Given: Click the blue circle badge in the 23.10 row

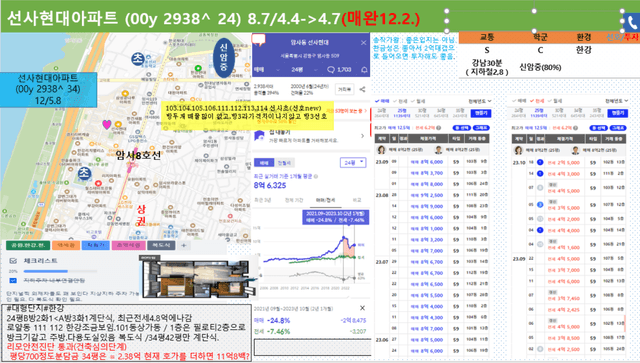Looking at the screenshot, I should (x=540, y=163).
